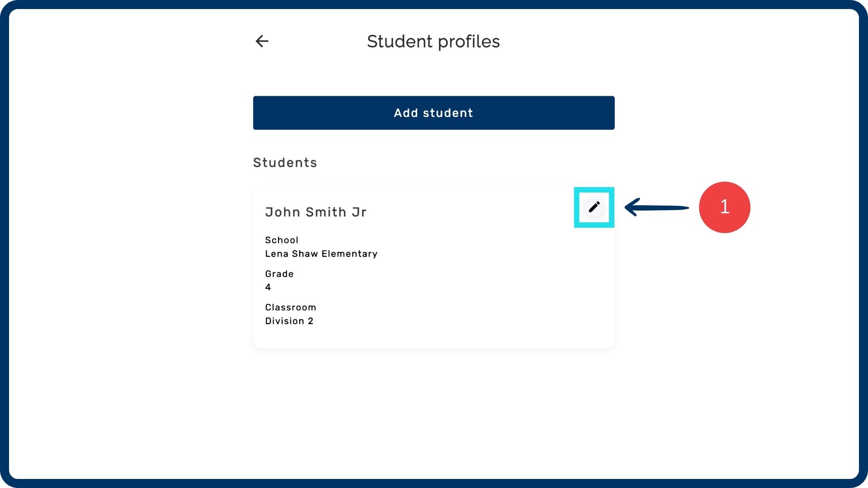This screenshot has height=488, width=868.
Task: Click the Students section label
Action: point(285,163)
